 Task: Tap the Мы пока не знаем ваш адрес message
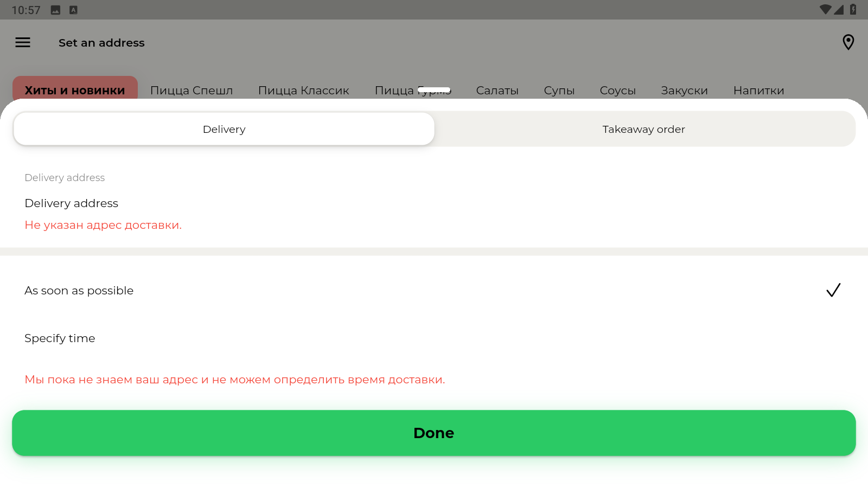pyautogui.click(x=235, y=380)
